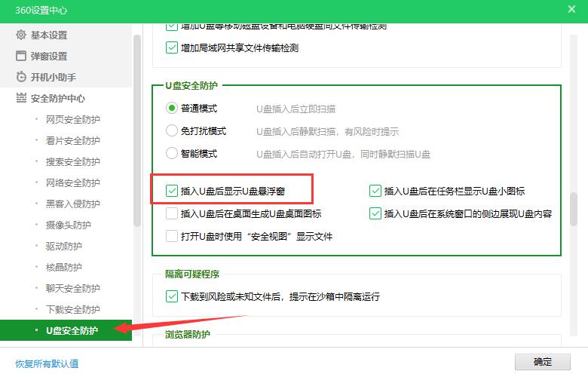The height and width of the screenshot is (377, 588).
Task: Enable 插入U盘后在桌面生成U盘桌面图标 checkbox
Action: point(172,214)
